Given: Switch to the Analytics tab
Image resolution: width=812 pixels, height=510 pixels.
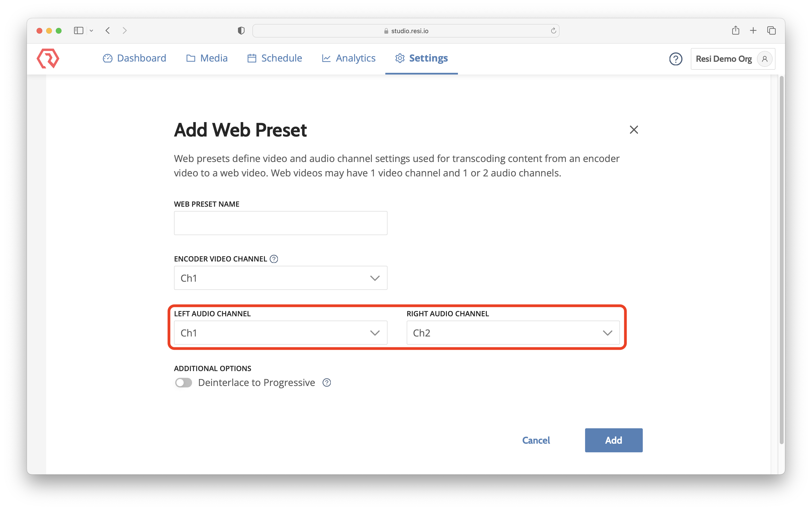Looking at the screenshot, I should tap(349, 58).
